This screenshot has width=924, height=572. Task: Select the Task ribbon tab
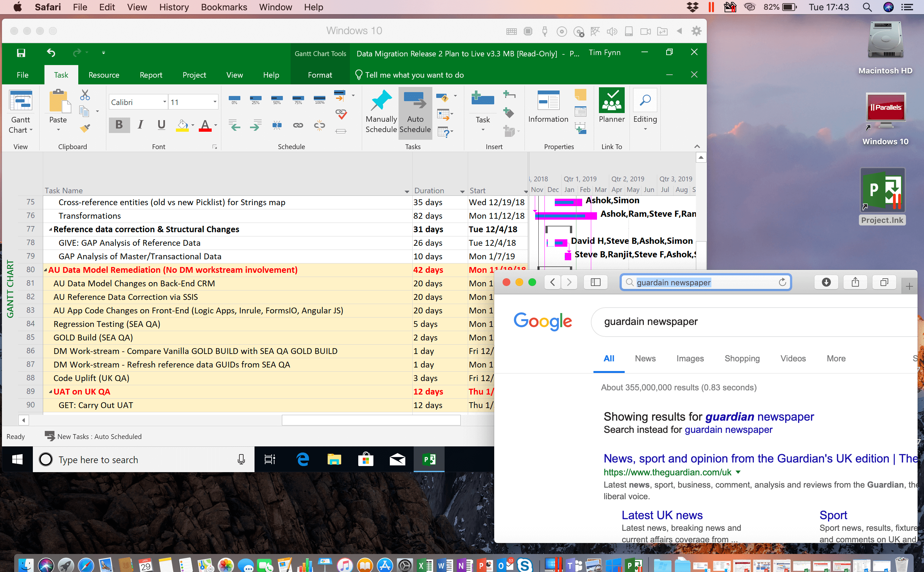point(60,74)
